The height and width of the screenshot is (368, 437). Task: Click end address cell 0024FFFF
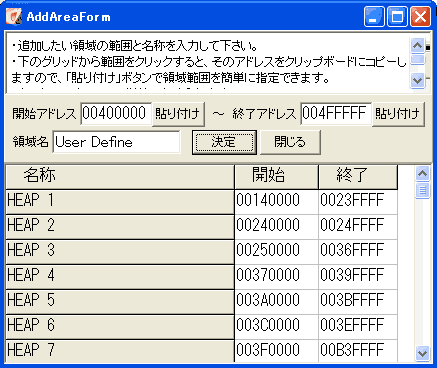358,227
